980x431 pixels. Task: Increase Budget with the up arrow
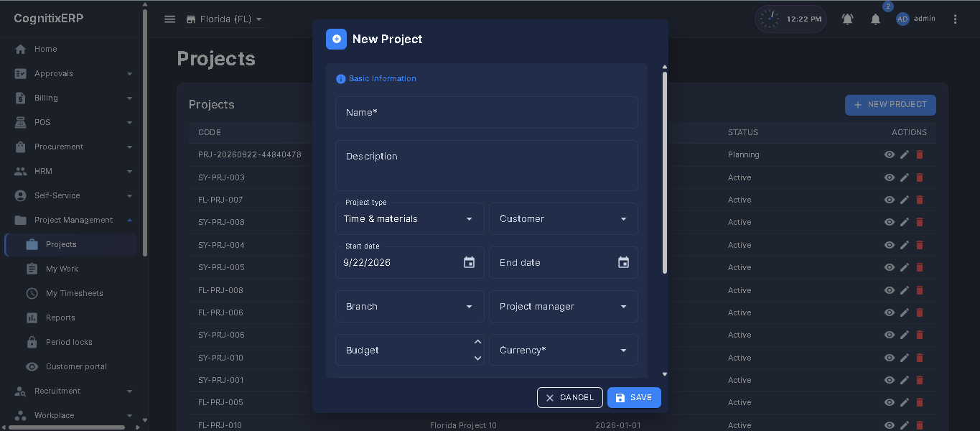478,342
